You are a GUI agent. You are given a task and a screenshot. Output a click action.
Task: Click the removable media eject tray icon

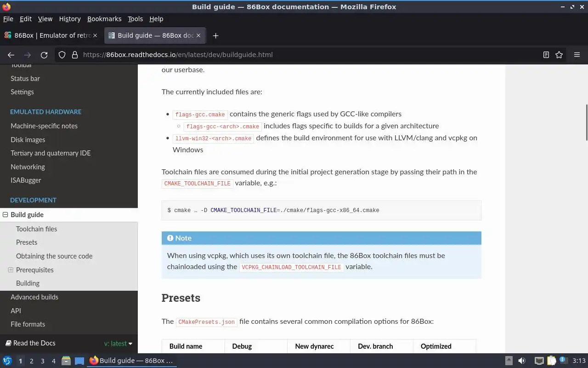click(509, 361)
